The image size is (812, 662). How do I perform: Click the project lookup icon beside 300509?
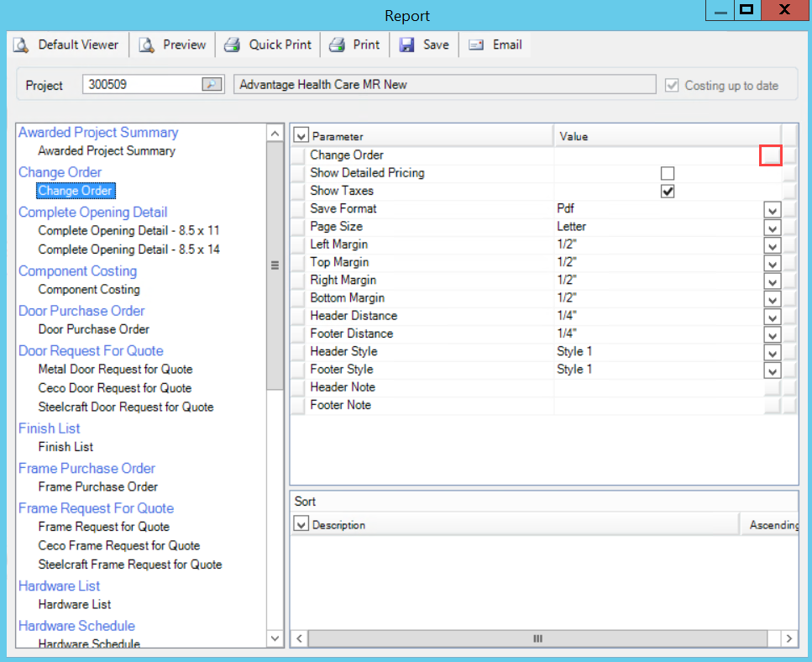click(x=212, y=85)
